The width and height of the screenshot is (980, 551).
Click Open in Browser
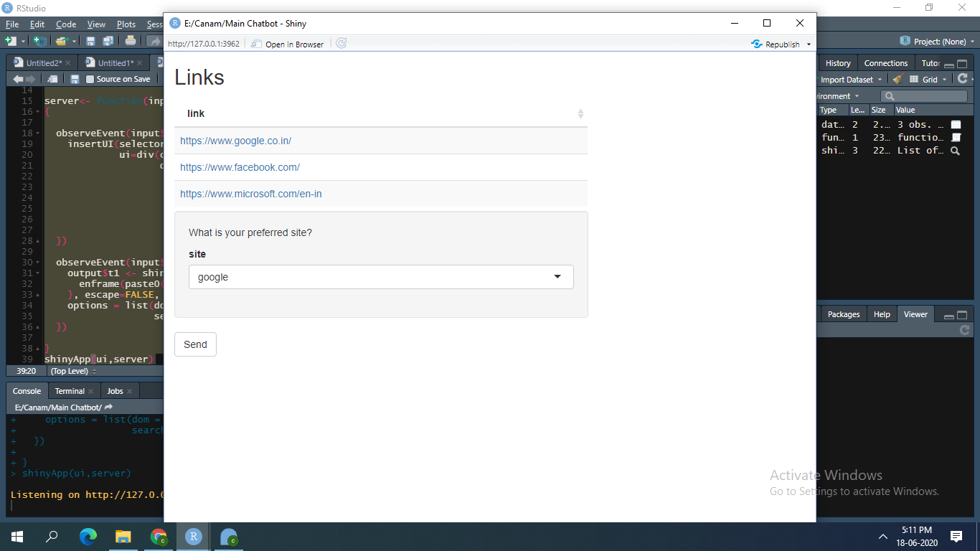point(288,44)
